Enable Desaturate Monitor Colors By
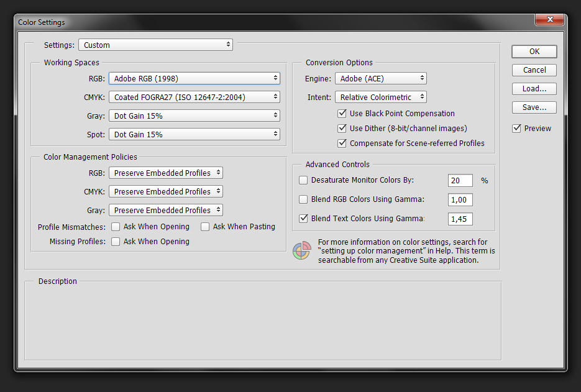The image size is (581, 392). 303,181
